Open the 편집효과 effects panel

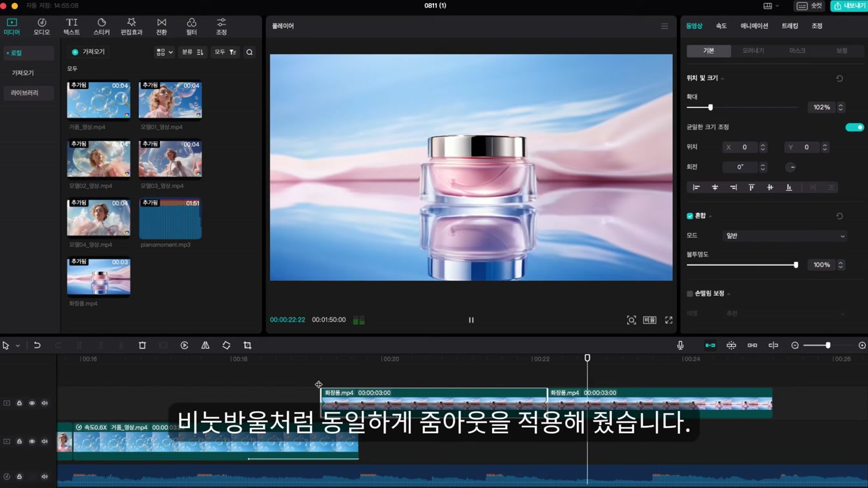131,26
